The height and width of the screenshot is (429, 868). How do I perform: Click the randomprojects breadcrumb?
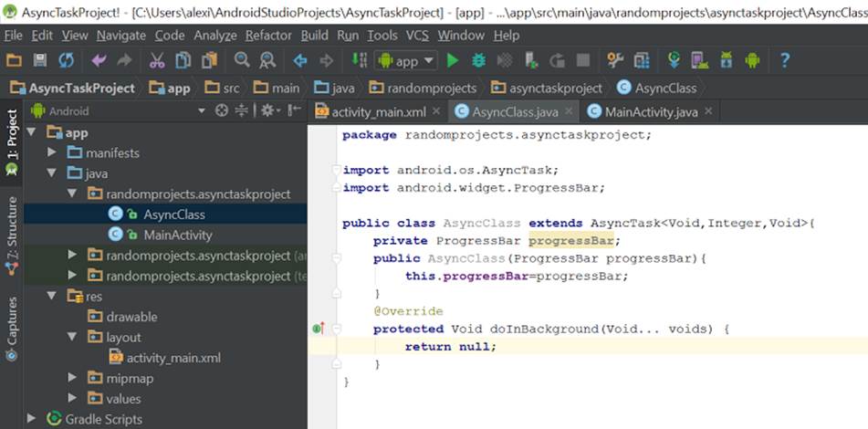[x=423, y=88]
